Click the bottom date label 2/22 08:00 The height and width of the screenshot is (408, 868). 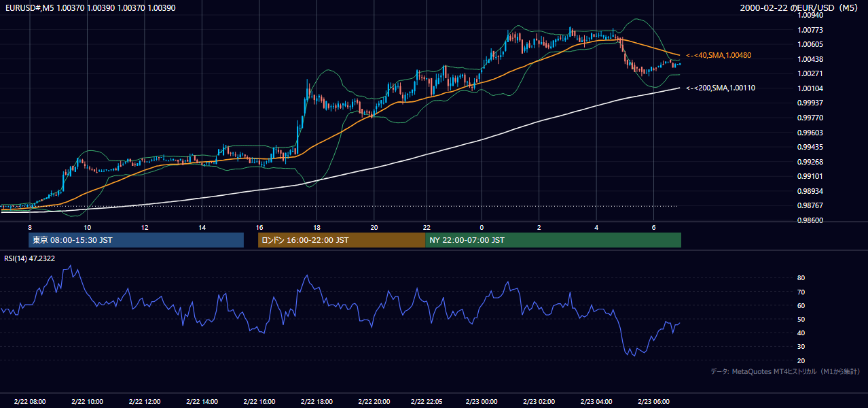pyautogui.click(x=30, y=402)
